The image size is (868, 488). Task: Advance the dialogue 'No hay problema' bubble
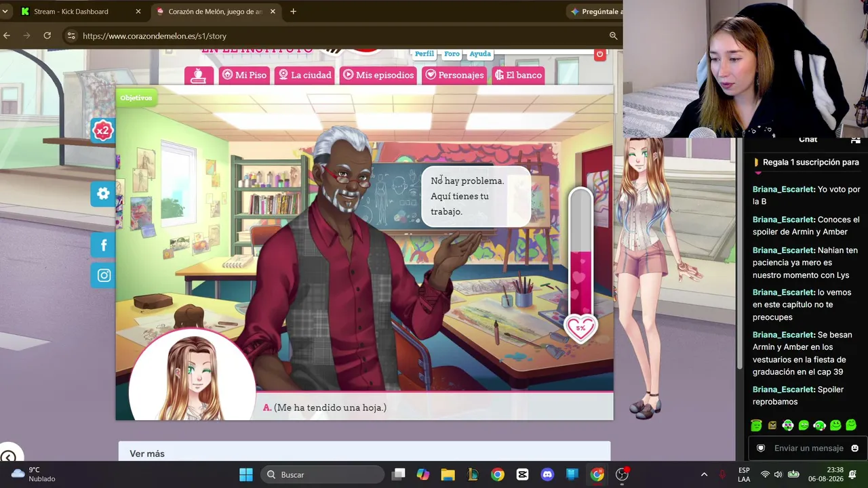pos(475,197)
